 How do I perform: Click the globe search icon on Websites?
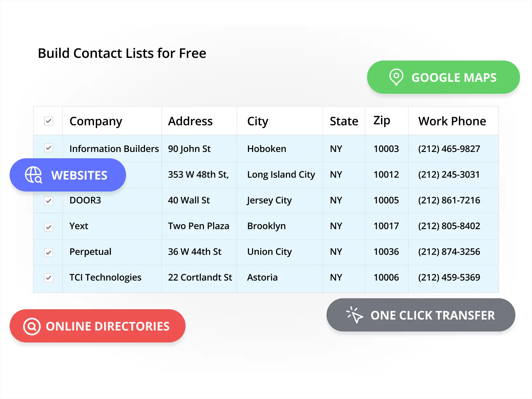[x=34, y=175]
